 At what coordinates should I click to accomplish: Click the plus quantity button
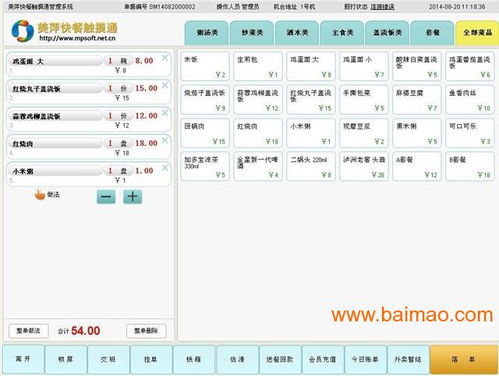pos(132,197)
